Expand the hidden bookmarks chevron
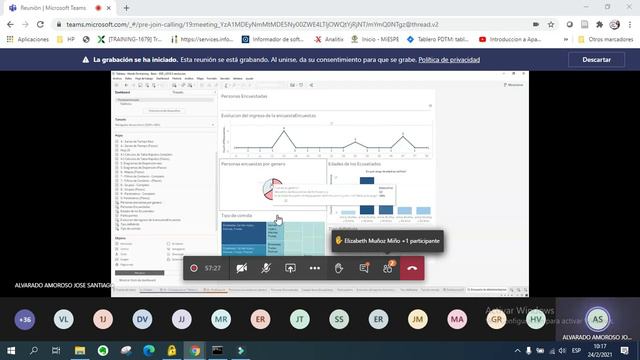This screenshot has height=360, width=640. click(566, 40)
